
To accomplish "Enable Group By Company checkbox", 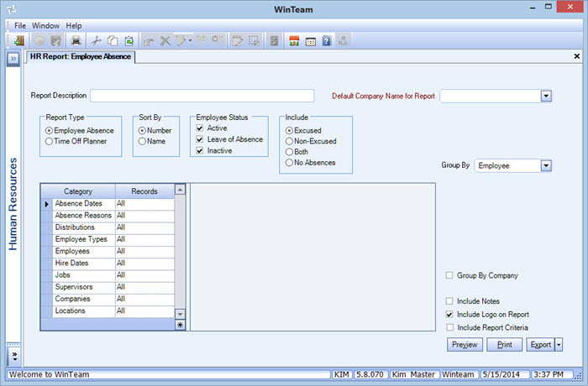I will pyautogui.click(x=449, y=275).
